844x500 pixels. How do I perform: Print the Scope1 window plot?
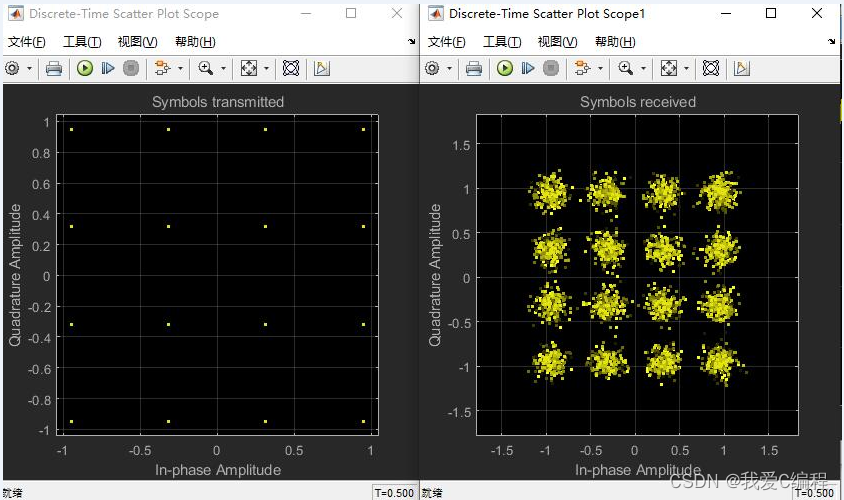474,68
